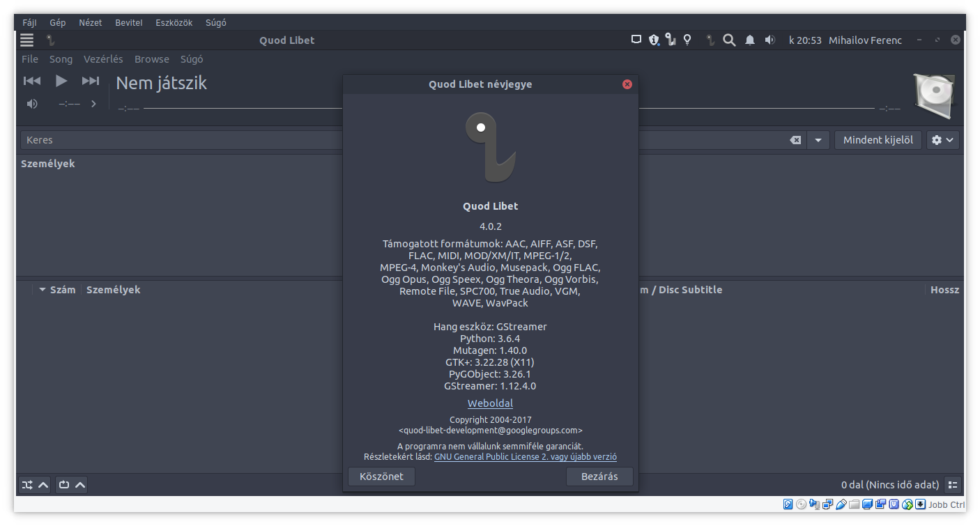Click the VirtualBox display settings icon

(x=867, y=504)
